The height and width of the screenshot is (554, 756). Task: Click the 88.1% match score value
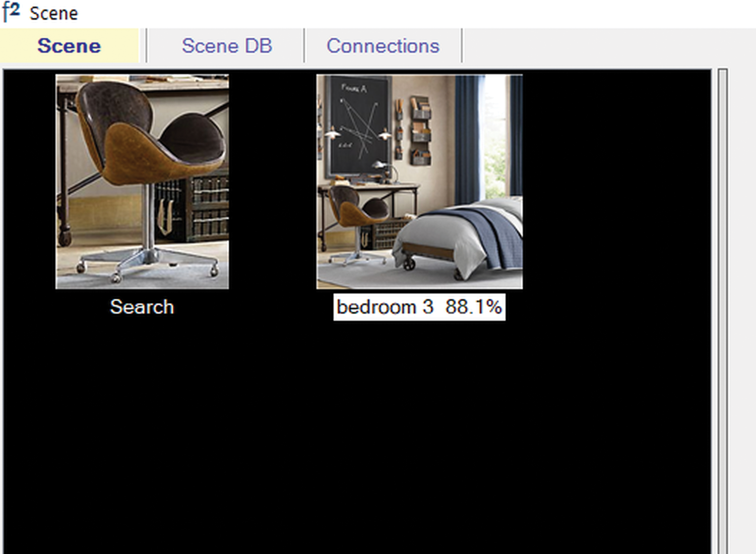coord(474,307)
